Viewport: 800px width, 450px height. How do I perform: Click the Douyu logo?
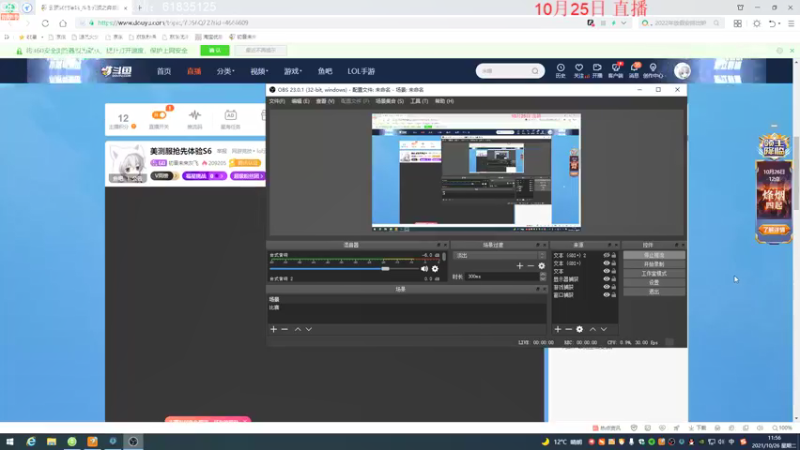click(117, 71)
